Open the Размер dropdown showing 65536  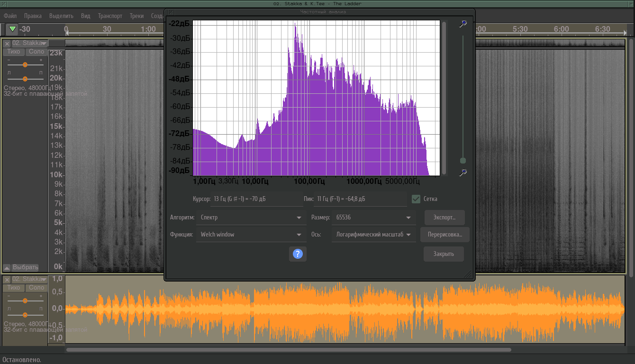[374, 218]
